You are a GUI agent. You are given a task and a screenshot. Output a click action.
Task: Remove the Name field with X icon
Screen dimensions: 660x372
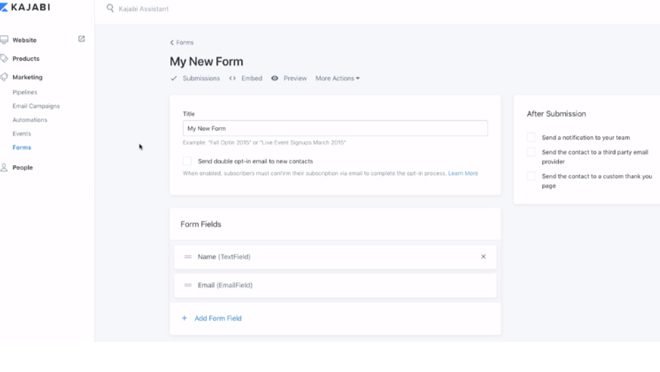pos(483,257)
